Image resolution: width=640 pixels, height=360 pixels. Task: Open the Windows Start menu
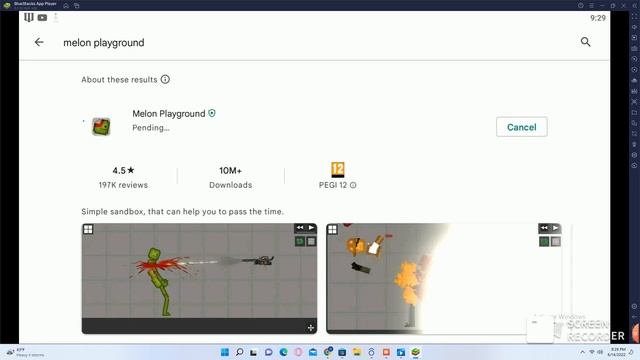[225, 352]
